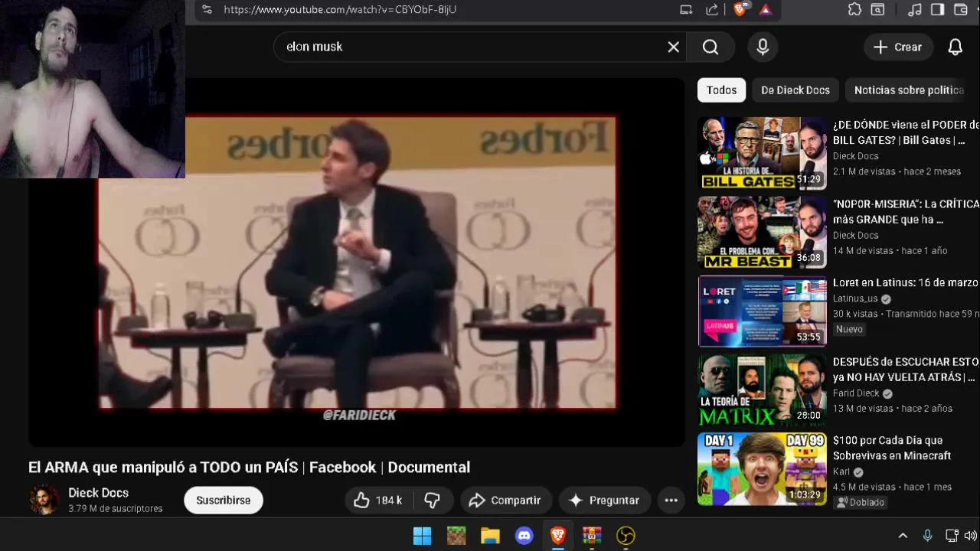Click the 'Loret en Latinus: 16 de marzo' title
980x551 pixels.
coord(906,282)
